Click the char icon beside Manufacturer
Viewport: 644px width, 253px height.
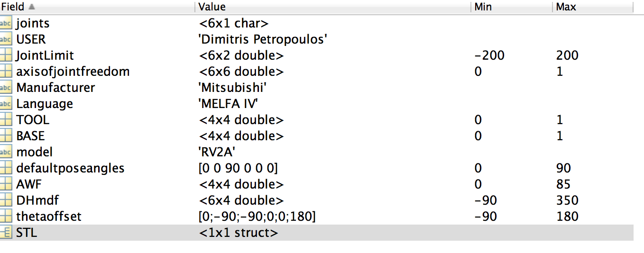point(6,88)
